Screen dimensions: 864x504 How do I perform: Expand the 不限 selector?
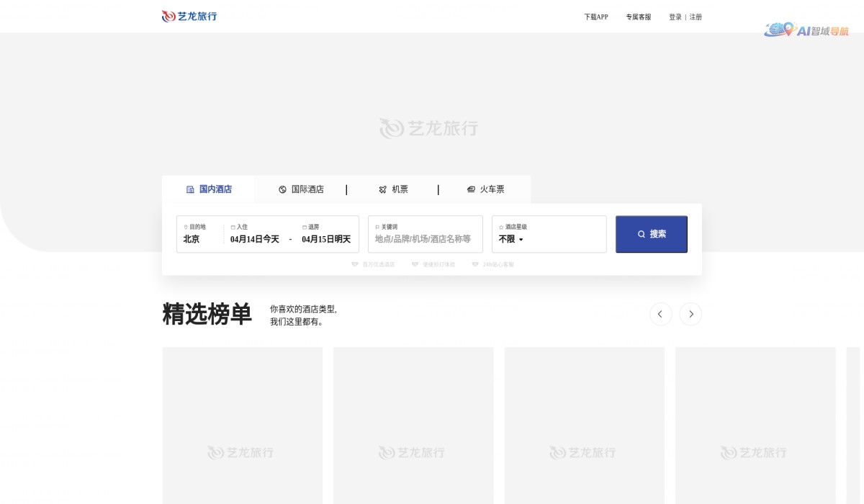click(x=509, y=239)
